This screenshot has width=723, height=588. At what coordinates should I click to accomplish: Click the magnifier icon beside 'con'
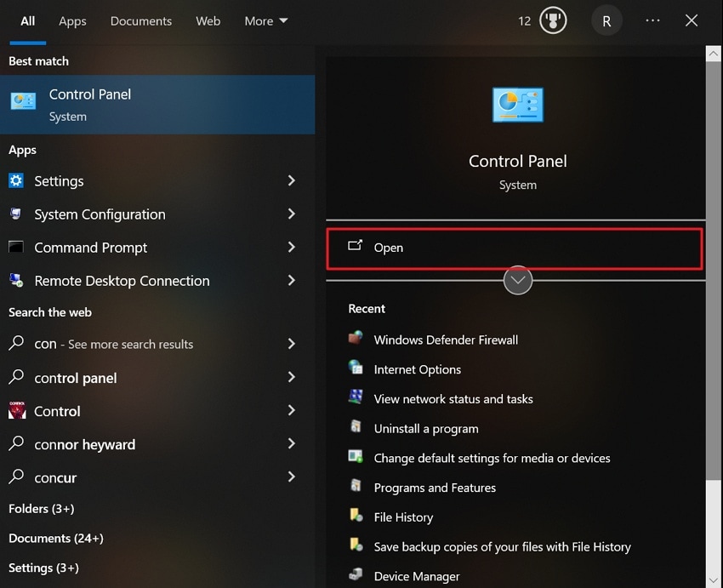[16, 343]
